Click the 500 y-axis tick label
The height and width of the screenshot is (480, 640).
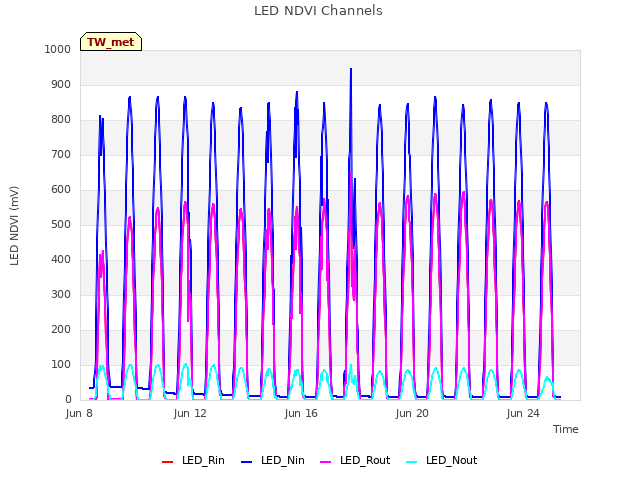[x=61, y=224]
